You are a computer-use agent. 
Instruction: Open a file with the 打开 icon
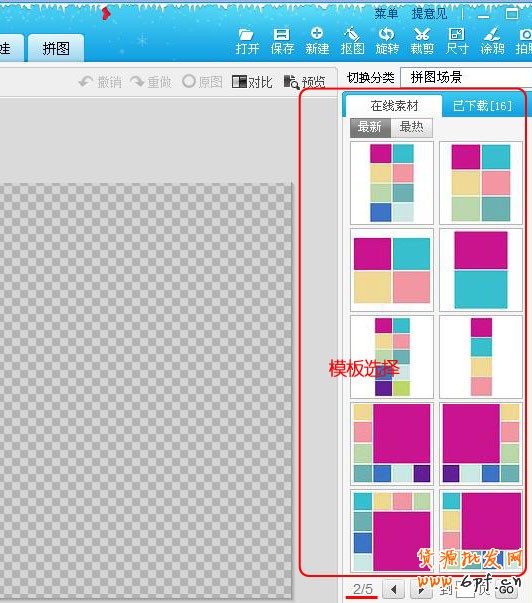click(x=247, y=41)
